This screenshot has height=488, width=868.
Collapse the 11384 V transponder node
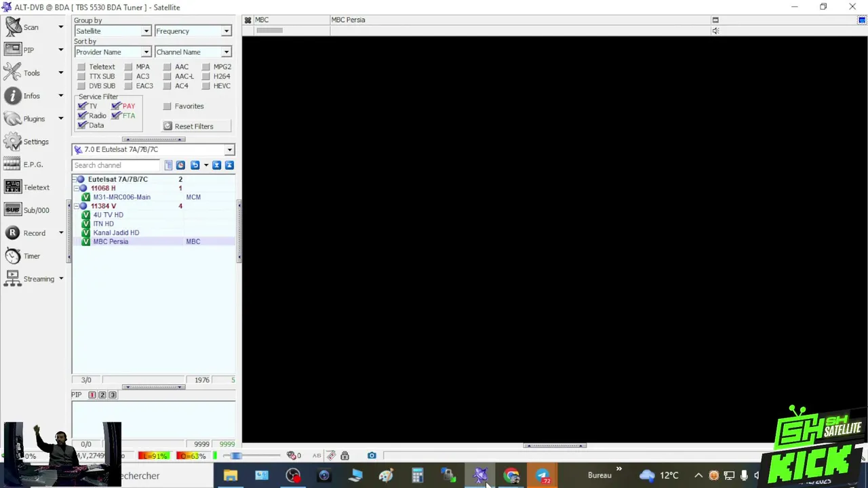click(x=77, y=206)
